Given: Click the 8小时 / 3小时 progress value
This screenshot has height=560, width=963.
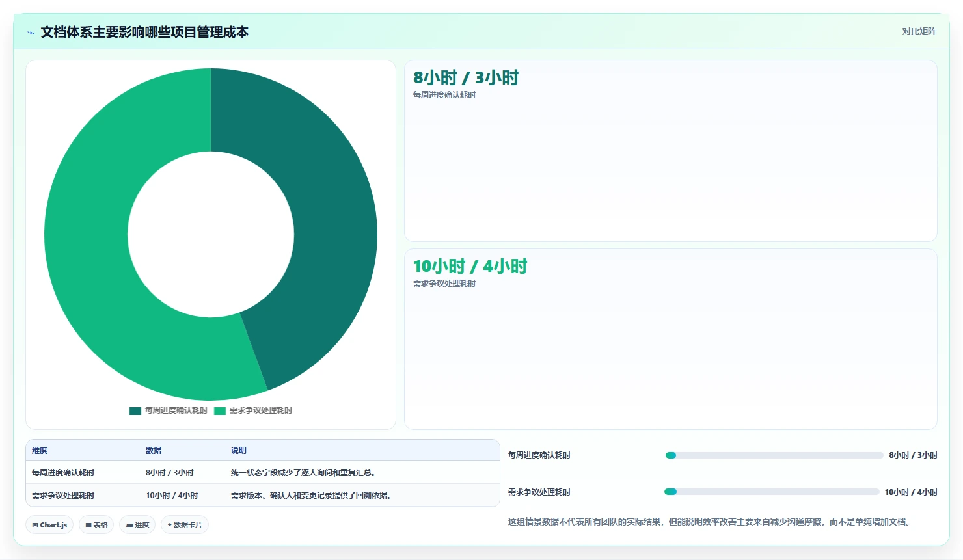Looking at the screenshot, I should point(914,455).
